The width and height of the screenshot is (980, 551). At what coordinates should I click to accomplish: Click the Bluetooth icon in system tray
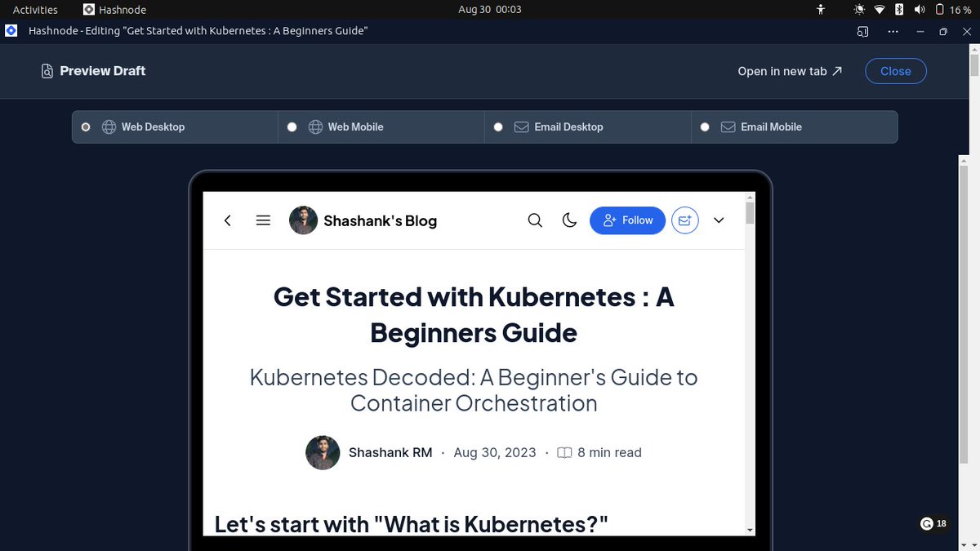click(899, 10)
